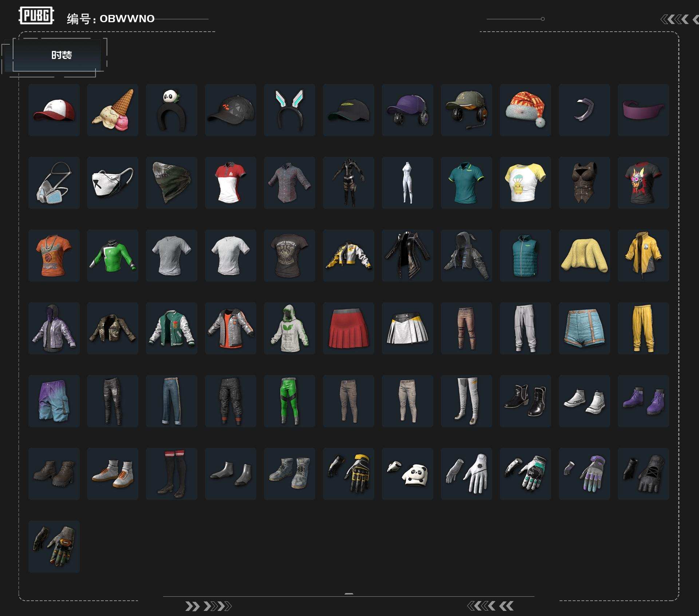Viewport: 699px width, 616px height.
Task: Select the purple hooded shiny jacket
Action: tap(54, 328)
